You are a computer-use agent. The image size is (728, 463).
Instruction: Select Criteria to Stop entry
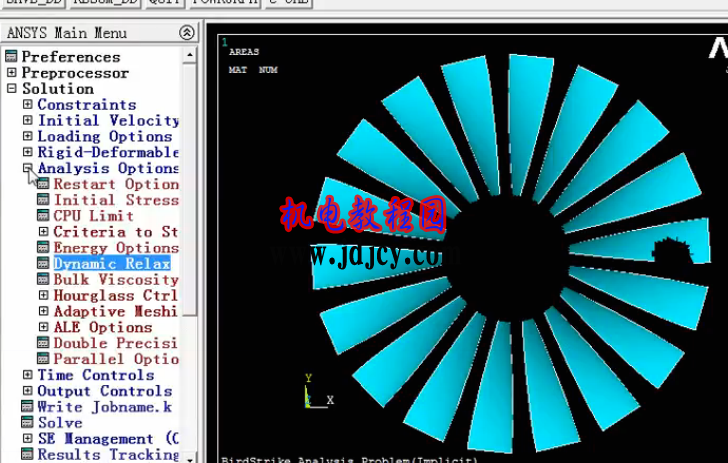(x=116, y=232)
